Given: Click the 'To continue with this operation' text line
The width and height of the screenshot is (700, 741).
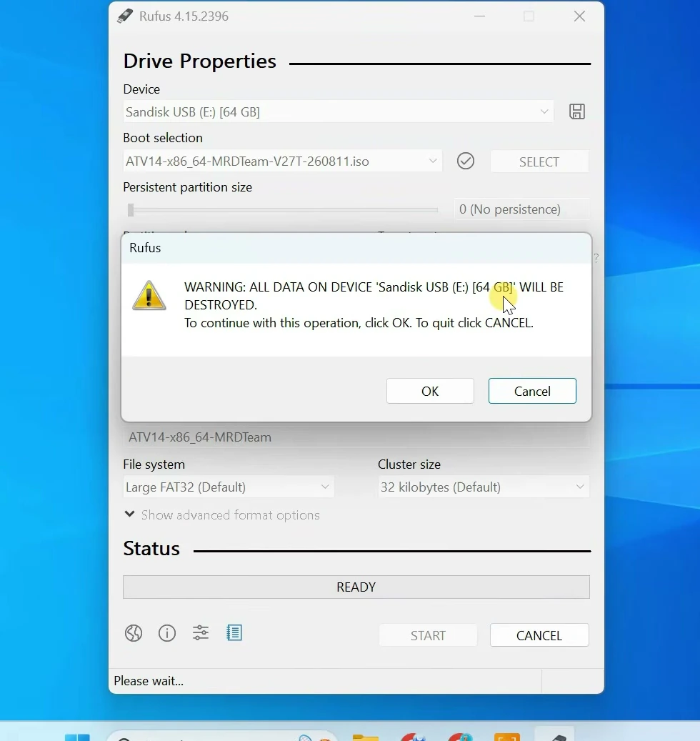Looking at the screenshot, I should (359, 323).
